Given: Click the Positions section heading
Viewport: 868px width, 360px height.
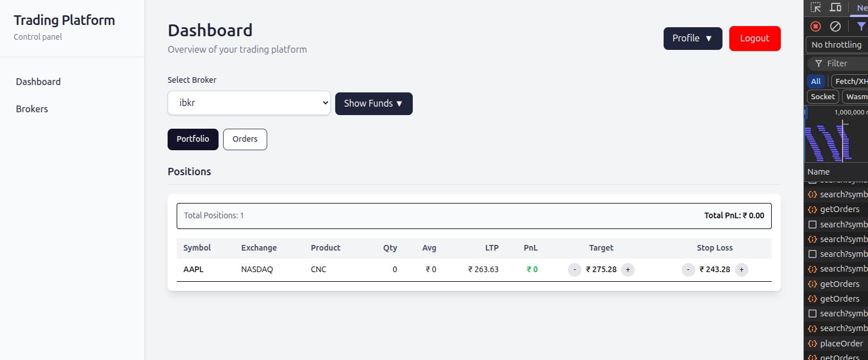Looking at the screenshot, I should pos(189,171).
